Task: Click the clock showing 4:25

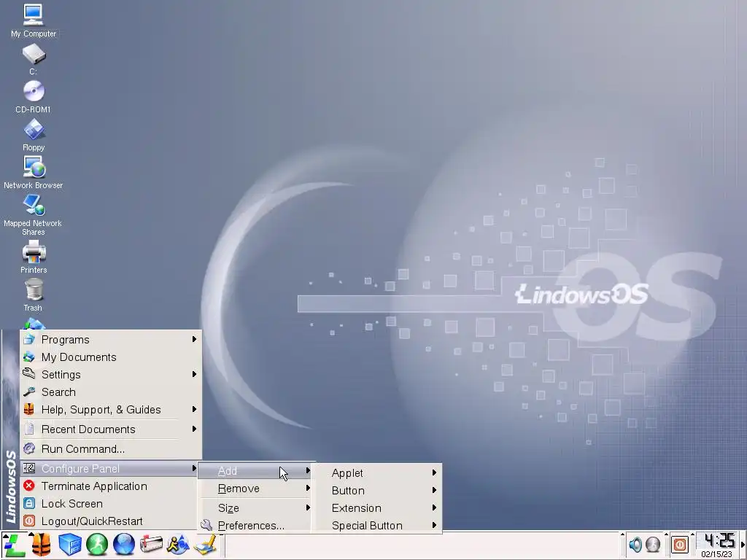Action: click(719, 540)
